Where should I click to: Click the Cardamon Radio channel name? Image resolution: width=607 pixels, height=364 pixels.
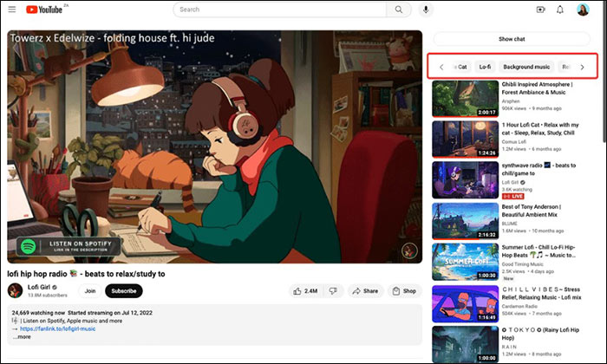(519, 306)
